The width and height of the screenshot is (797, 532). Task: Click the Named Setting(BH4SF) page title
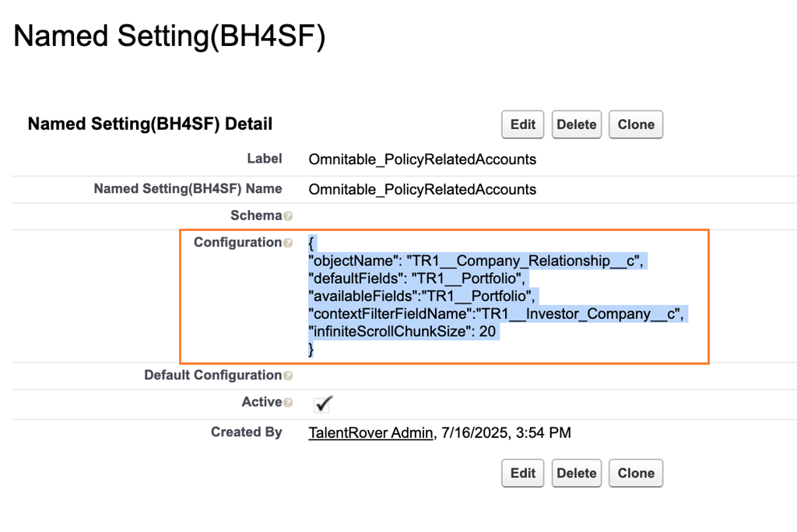[169, 37]
